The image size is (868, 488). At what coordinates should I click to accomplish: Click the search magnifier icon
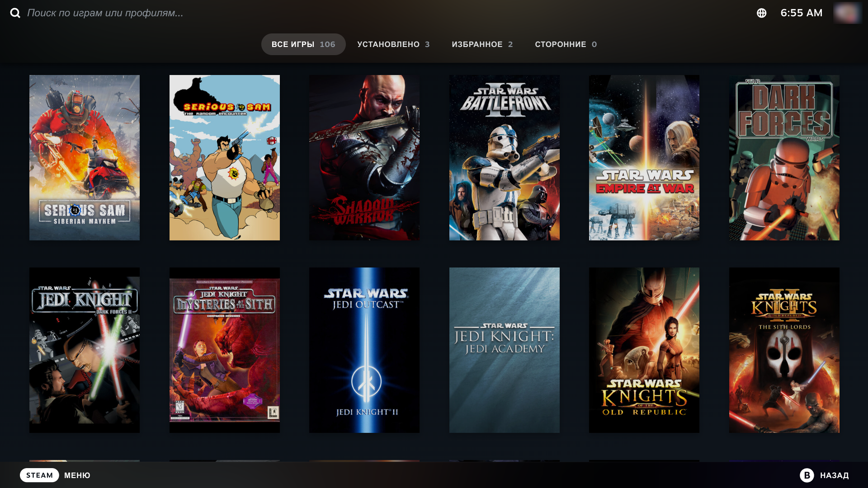point(15,13)
